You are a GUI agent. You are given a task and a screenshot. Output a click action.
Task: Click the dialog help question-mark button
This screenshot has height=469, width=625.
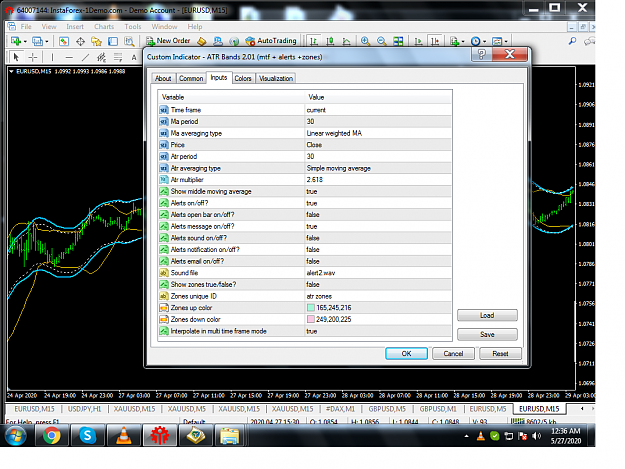pos(482,54)
